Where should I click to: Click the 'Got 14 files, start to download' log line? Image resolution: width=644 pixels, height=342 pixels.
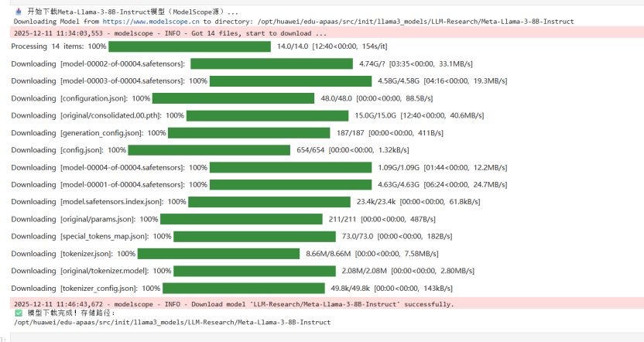[170, 33]
